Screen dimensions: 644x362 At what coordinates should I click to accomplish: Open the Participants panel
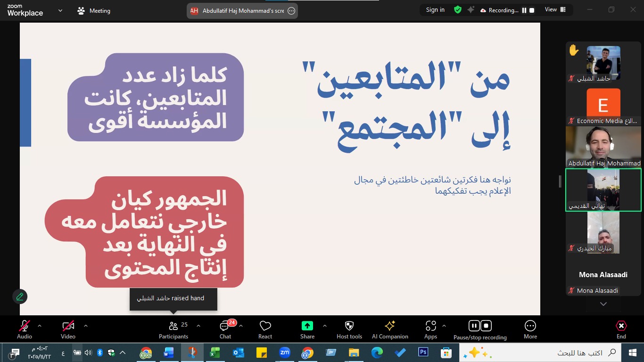tap(173, 329)
